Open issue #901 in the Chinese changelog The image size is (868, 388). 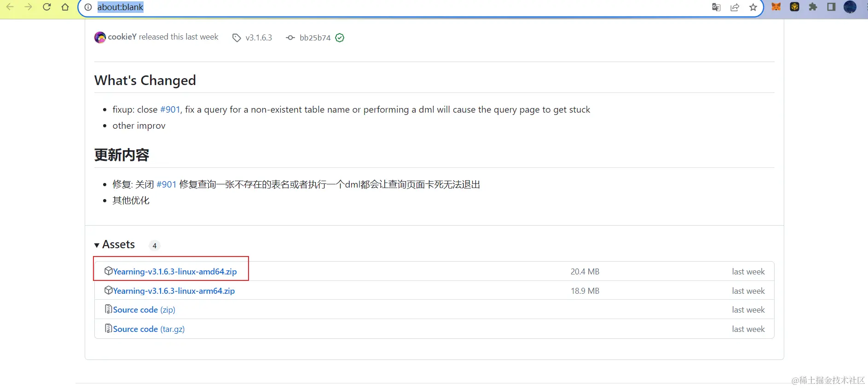[166, 184]
